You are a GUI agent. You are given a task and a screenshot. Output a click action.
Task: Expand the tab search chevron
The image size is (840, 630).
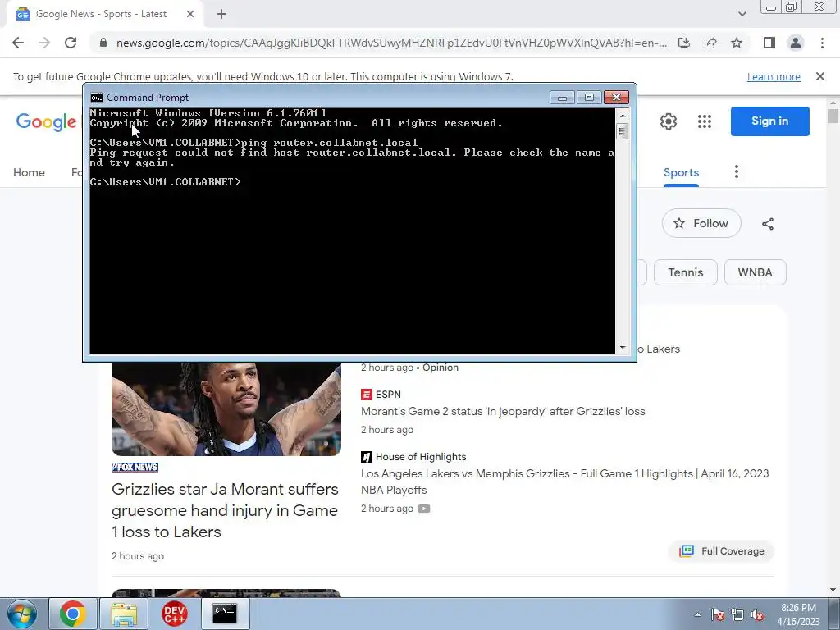click(x=742, y=14)
